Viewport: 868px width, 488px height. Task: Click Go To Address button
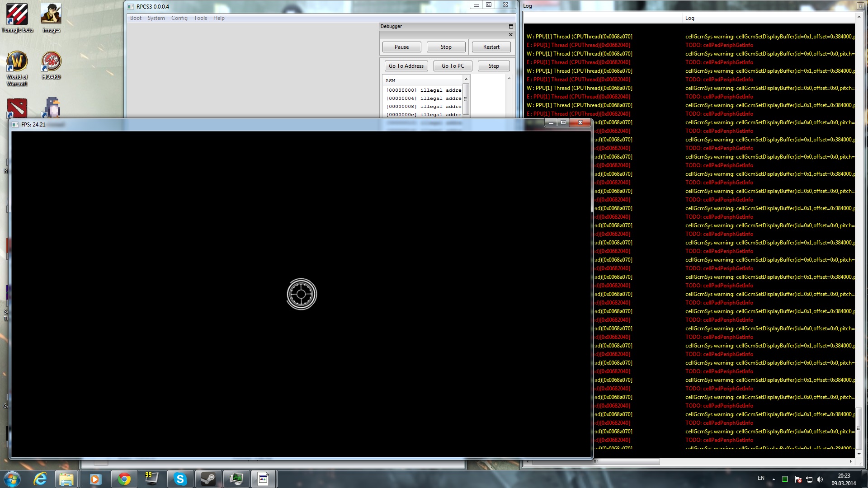coord(406,66)
